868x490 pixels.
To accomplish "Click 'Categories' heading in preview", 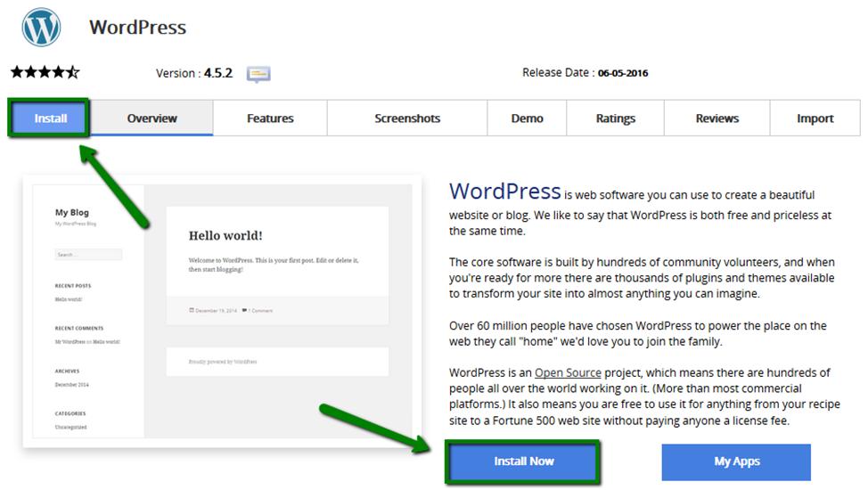I will point(70,413).
